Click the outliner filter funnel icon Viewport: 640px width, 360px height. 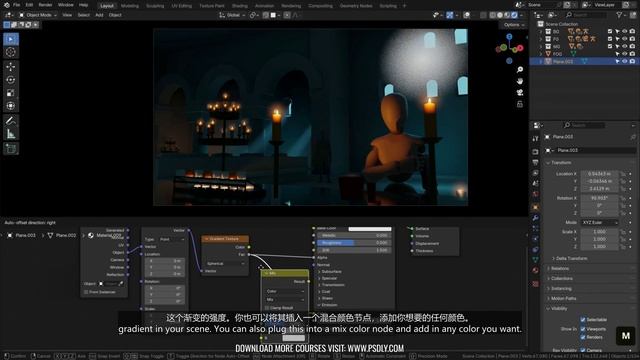click(620, 15)
